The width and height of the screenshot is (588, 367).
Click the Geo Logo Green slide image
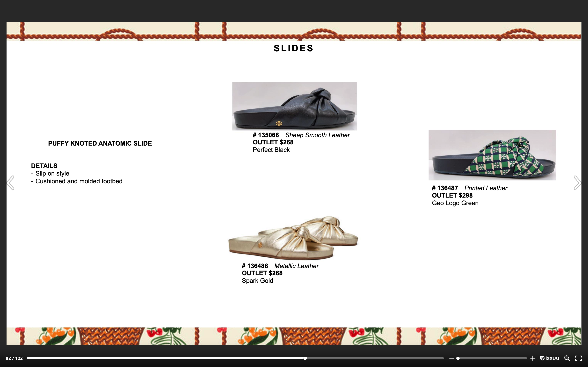(492, 155)
